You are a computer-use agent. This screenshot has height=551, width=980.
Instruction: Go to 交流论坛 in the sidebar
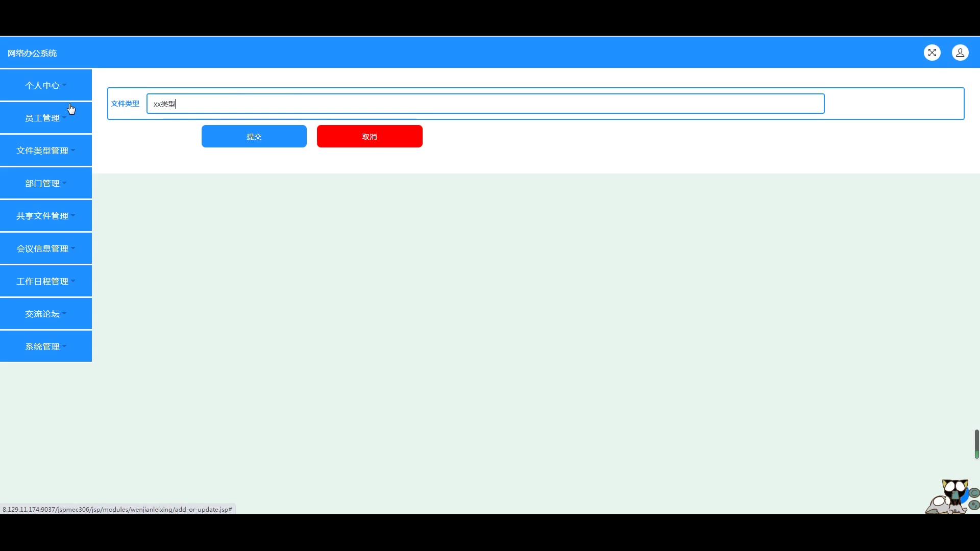click(x=46, y=314)
